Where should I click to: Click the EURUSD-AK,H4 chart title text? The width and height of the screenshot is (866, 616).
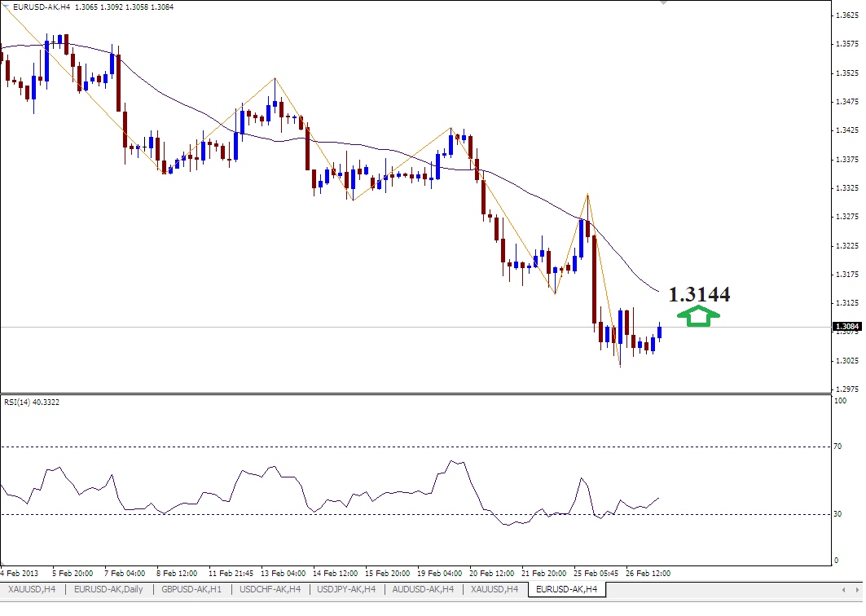pos(42,7)
